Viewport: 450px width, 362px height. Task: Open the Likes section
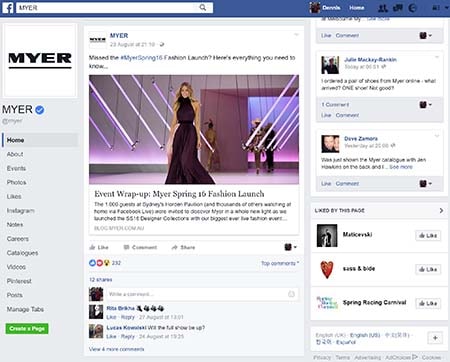(x=14, y=197)
